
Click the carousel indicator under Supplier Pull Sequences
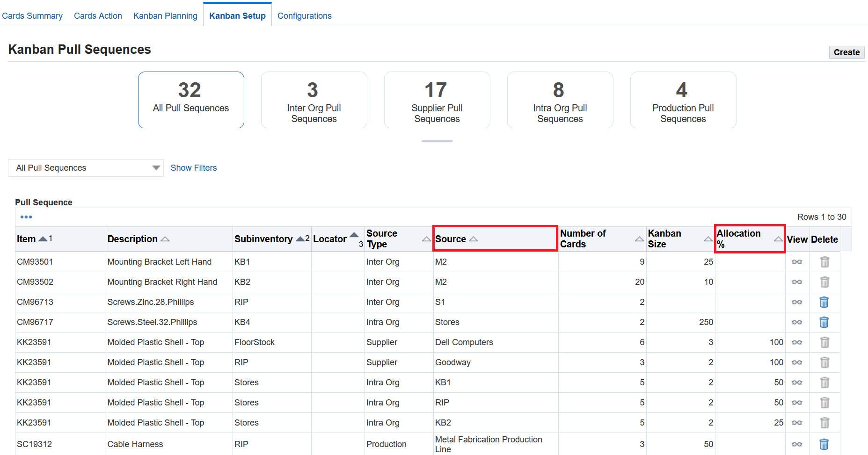point(437,141)
